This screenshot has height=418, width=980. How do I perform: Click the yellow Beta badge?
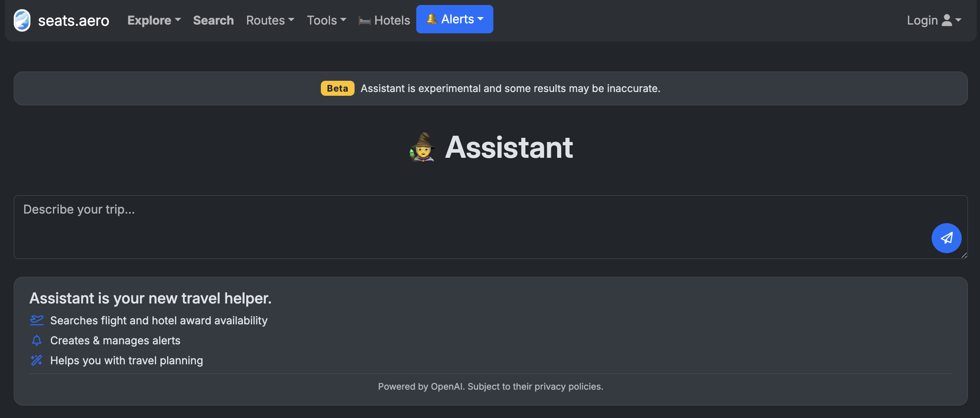coord(337,88)
